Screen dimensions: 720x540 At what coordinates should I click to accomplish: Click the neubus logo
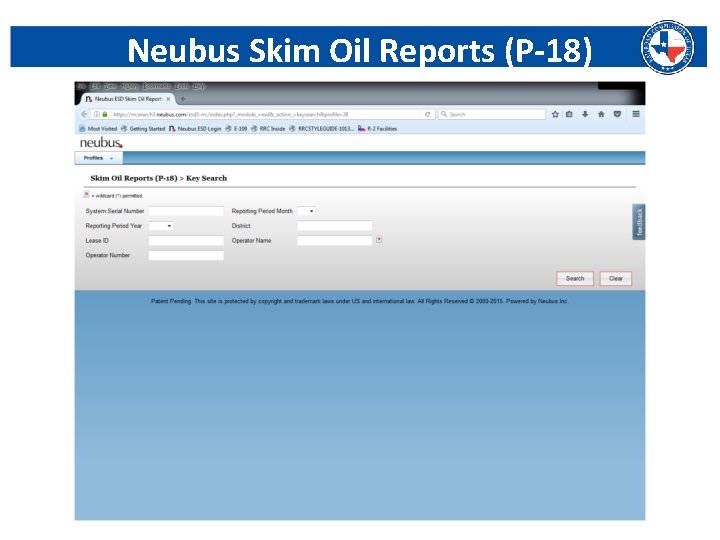101,143
